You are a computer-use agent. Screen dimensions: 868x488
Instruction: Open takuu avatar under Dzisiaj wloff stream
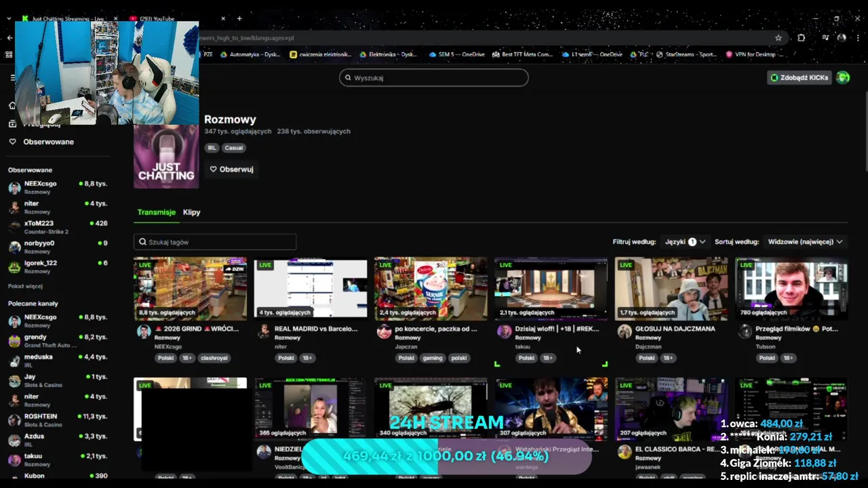coord(504,331)
